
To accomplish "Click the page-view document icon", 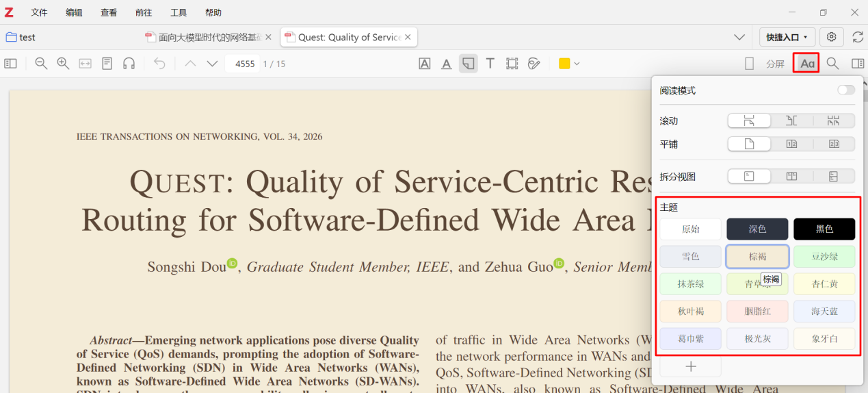I will (107, 64).
